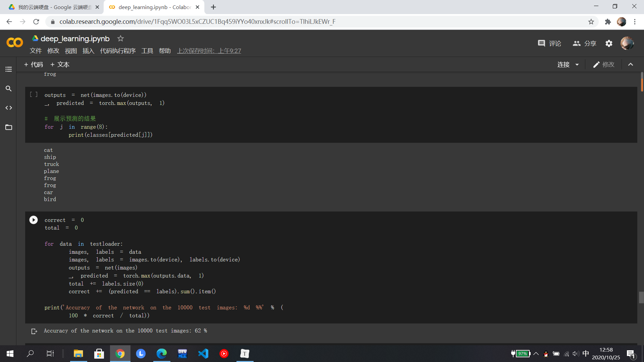Click the last saved time link
Viewport: 644px width, 362px height.
coord(209,51)
